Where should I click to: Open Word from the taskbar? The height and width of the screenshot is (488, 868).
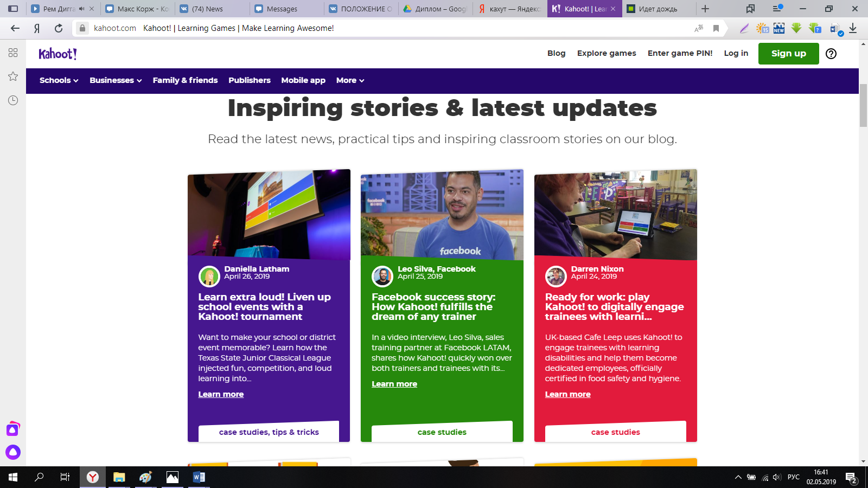pos(199,477)
